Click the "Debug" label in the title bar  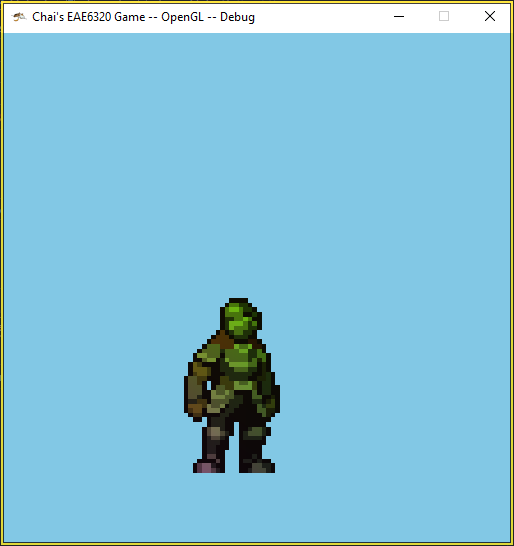pos(237,17)
